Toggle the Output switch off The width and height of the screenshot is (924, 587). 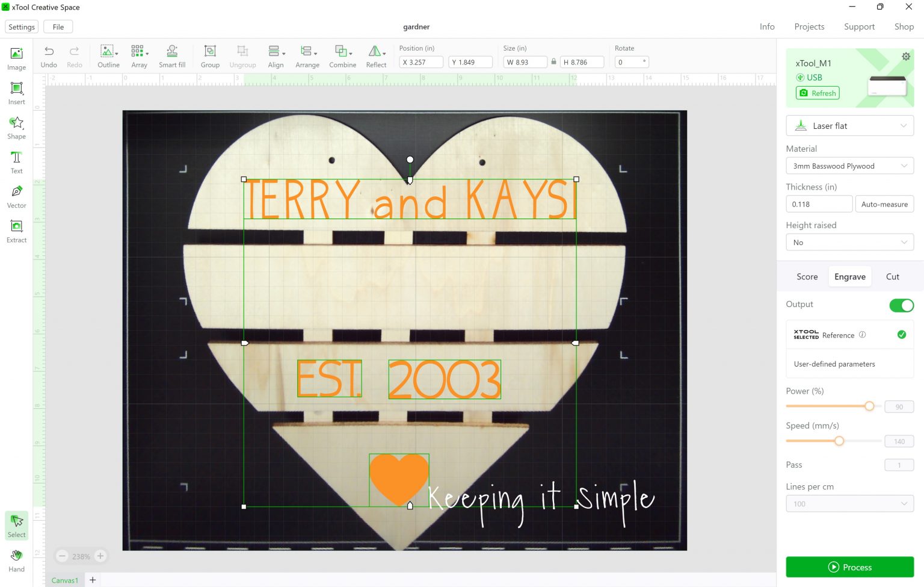[x=901, y=305]
